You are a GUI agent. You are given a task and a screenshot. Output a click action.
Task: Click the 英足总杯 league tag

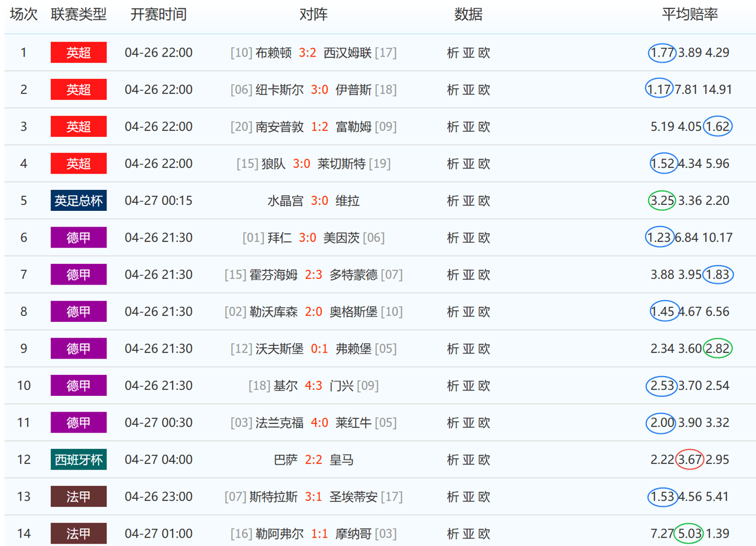(79, 200)
